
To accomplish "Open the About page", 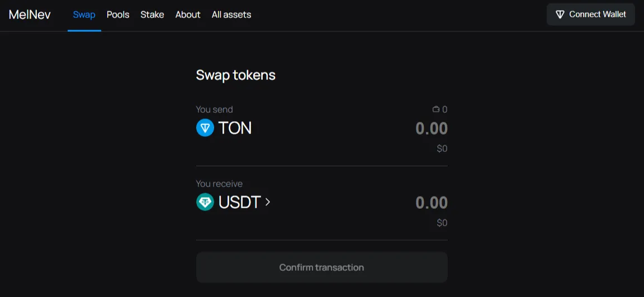I will pos(188,15).
